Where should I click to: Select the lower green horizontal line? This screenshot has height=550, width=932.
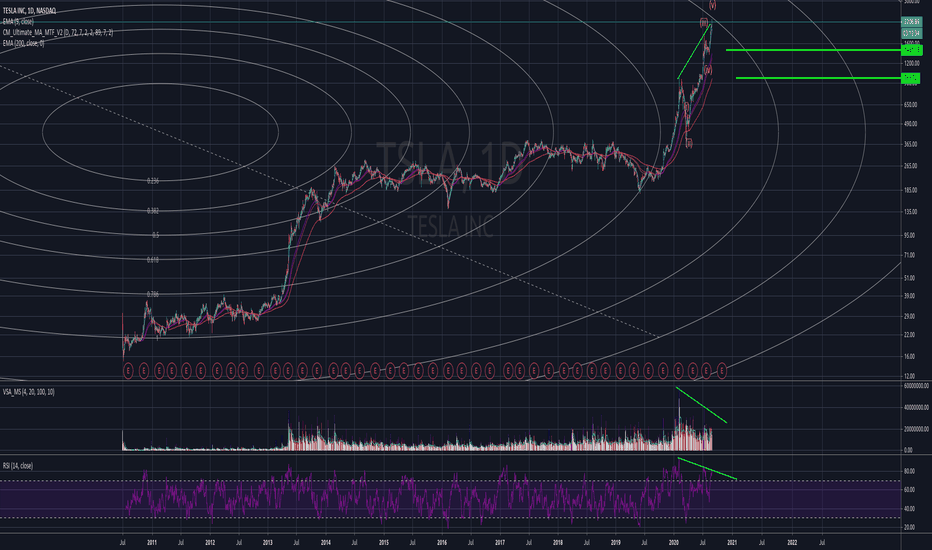pos(818,78)
